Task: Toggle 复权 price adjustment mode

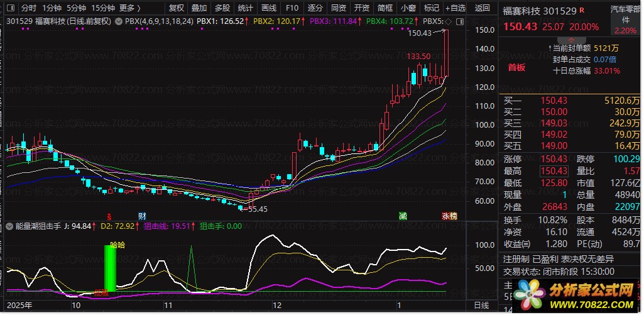Action: (x=177, y=8)
